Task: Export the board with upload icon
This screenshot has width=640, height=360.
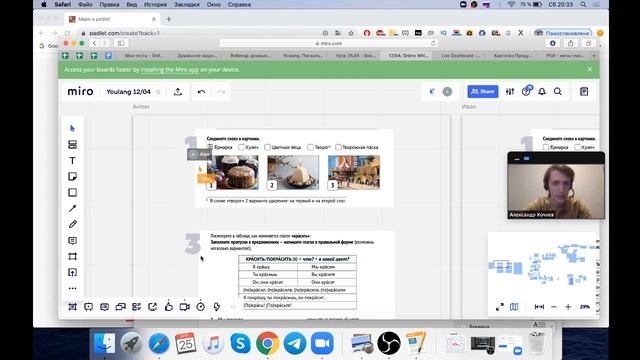Action: 178,91
